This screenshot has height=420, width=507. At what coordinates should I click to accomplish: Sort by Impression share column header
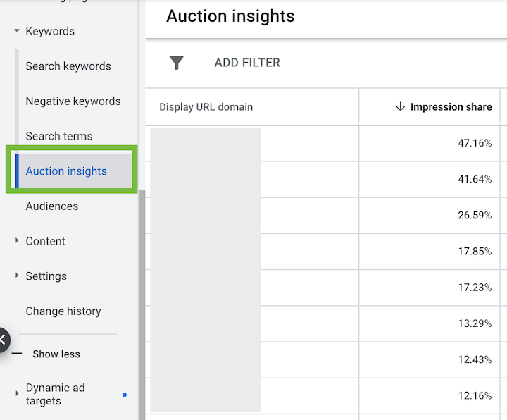[x=451, y=107]
